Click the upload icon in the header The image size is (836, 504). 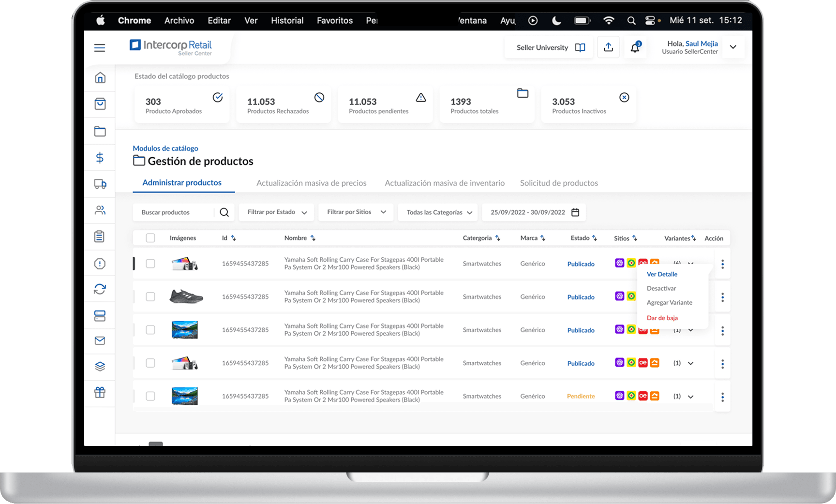tap(608, 47)
